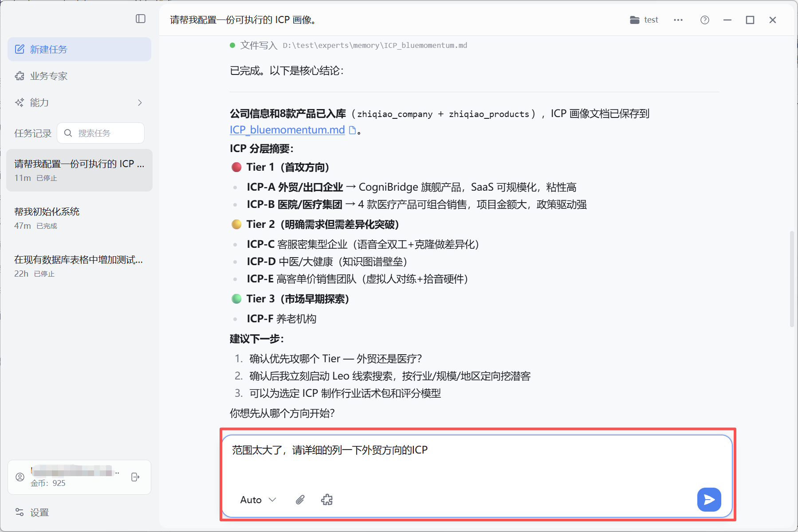Click the 任务记录 label
The image size is (798, 532).
33,133
